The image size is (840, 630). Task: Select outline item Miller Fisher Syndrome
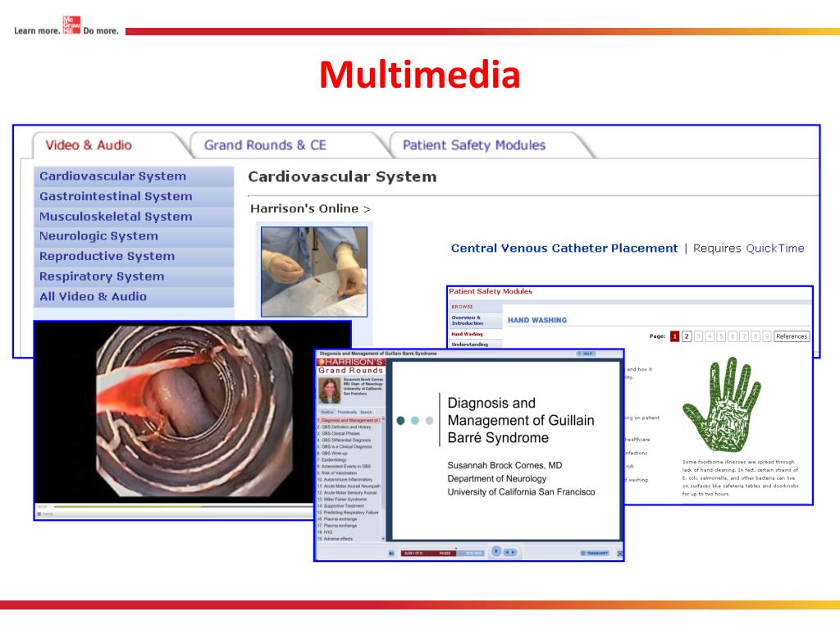coord(342,500)
